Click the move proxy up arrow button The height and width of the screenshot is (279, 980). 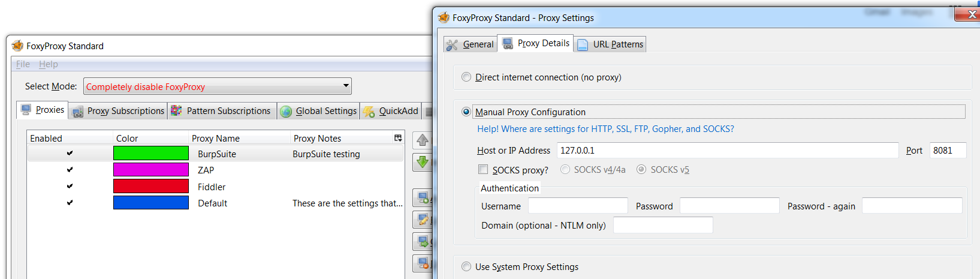pos(423,141)
